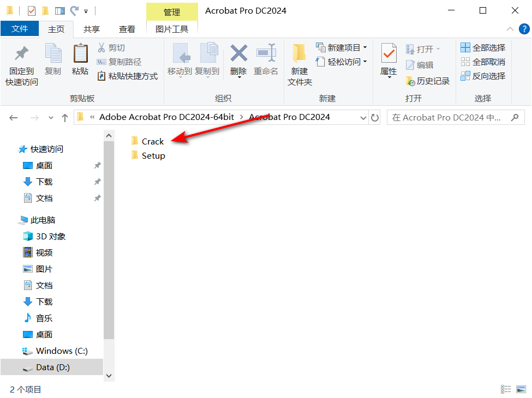This screenshot has height=398, width=532.
Task: Click the Edit (编辑) ribbon command
Action: click(x=420, y=65)
